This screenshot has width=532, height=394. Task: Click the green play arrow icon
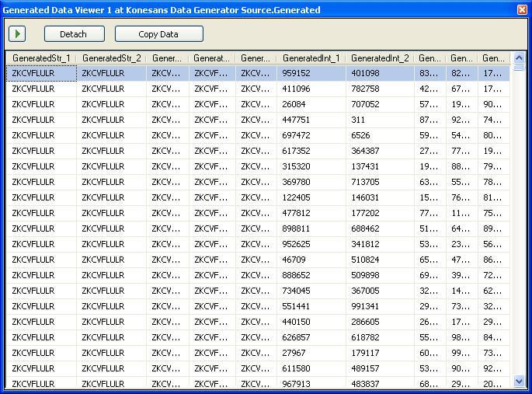[x=17, y=34]
